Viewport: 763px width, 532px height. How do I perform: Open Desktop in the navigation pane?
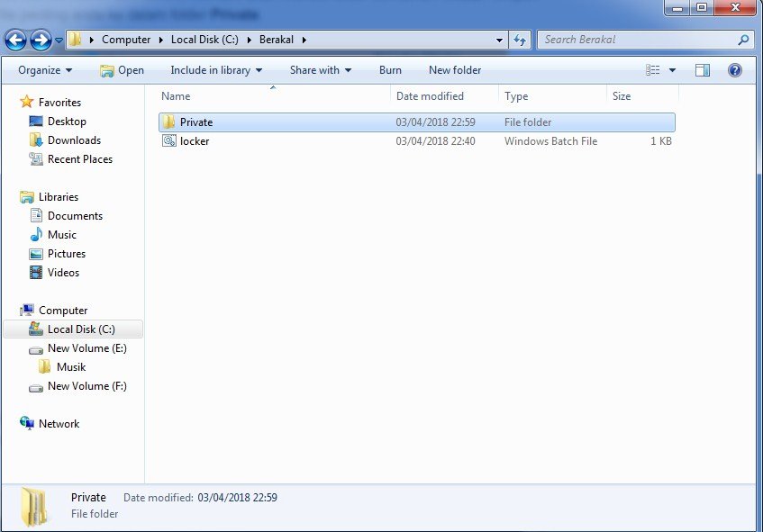(67, 122)
